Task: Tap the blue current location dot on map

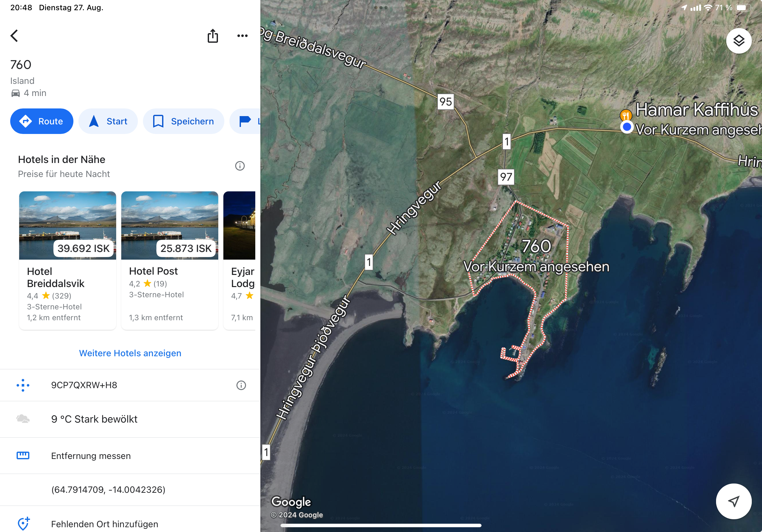Action: (x=627, y=127)
